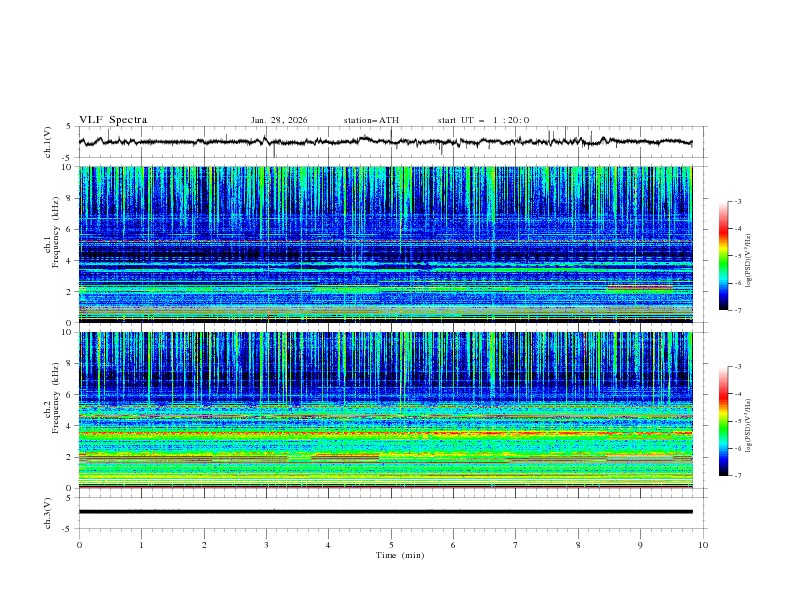Click the 'ch.1(V)' waveform axis label

[48, 142]
